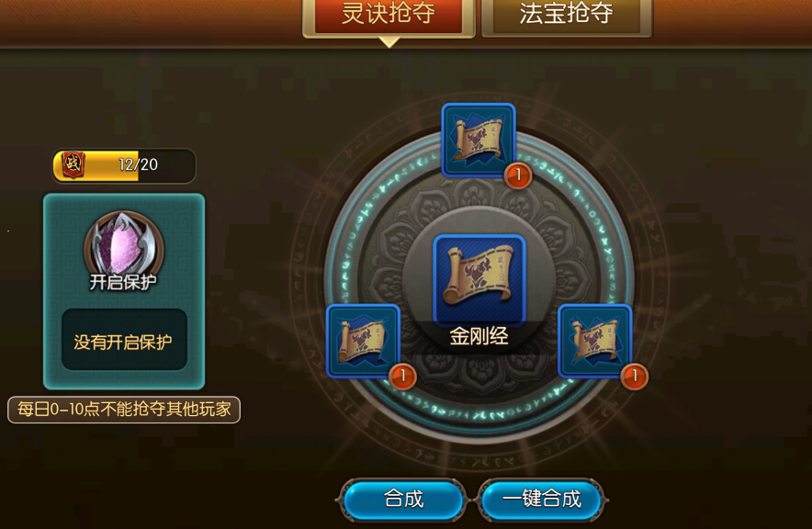This screenshot has height=529, width=812.
Task: Open the central 金刚经 scroll icon
Action: pos(479,279)
